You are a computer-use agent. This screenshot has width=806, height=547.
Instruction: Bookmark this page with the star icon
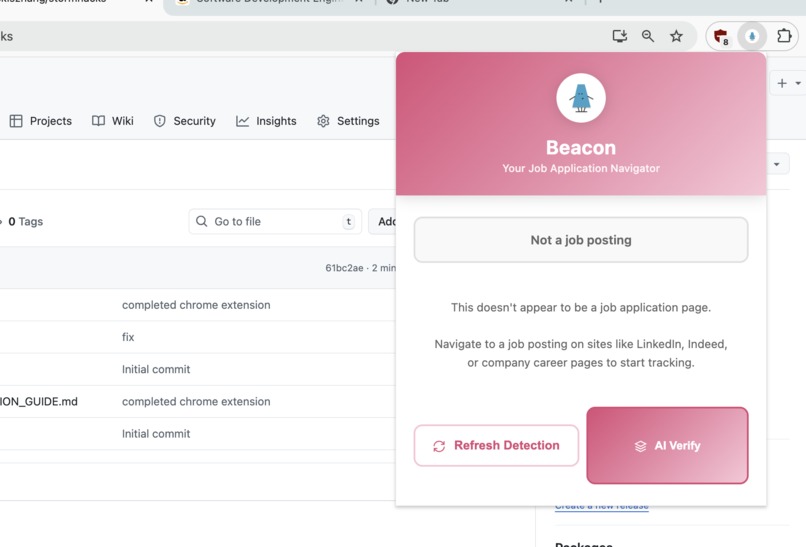(676, 36)
